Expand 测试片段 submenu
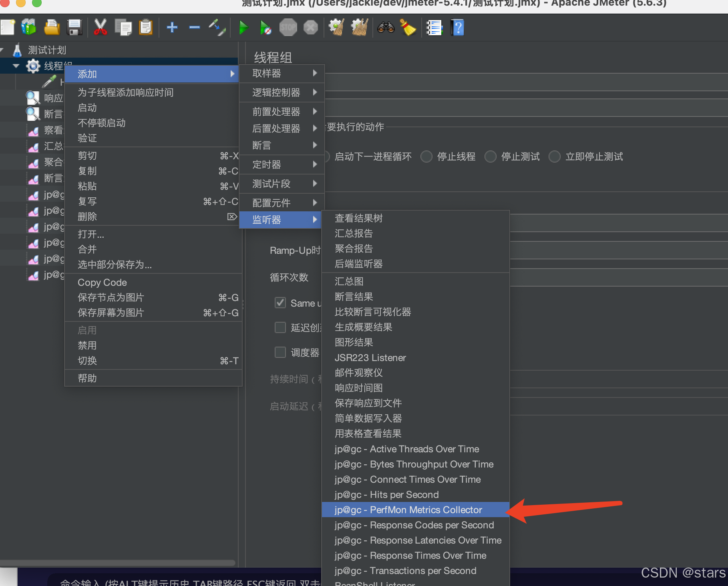Image resolution: width=728 pixels, height=586 pixels. (x=282, y=183)
